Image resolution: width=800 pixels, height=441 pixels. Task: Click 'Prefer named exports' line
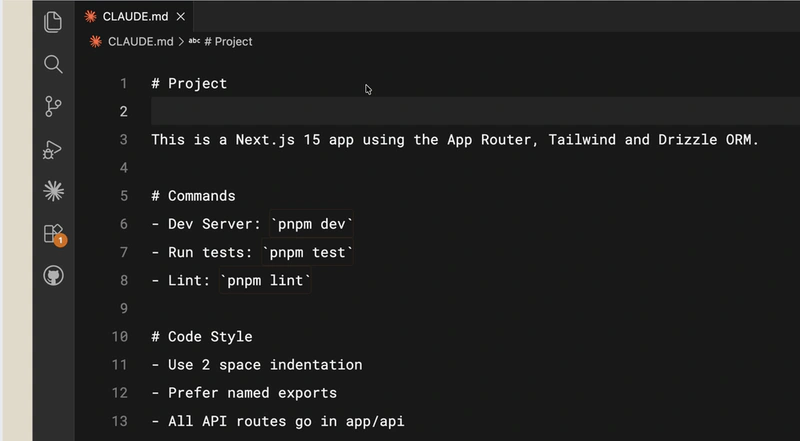(244, 393)
